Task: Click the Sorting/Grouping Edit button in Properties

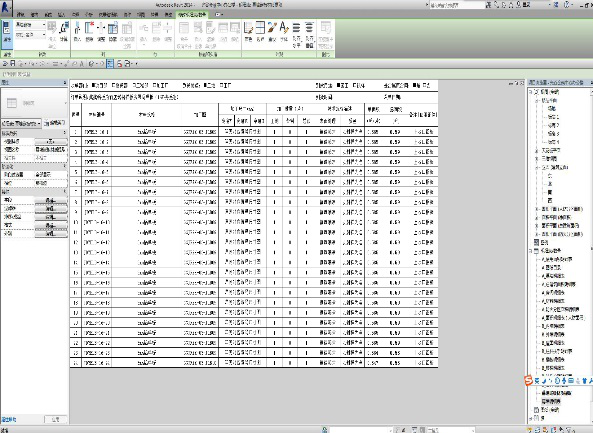Action: 51,217
